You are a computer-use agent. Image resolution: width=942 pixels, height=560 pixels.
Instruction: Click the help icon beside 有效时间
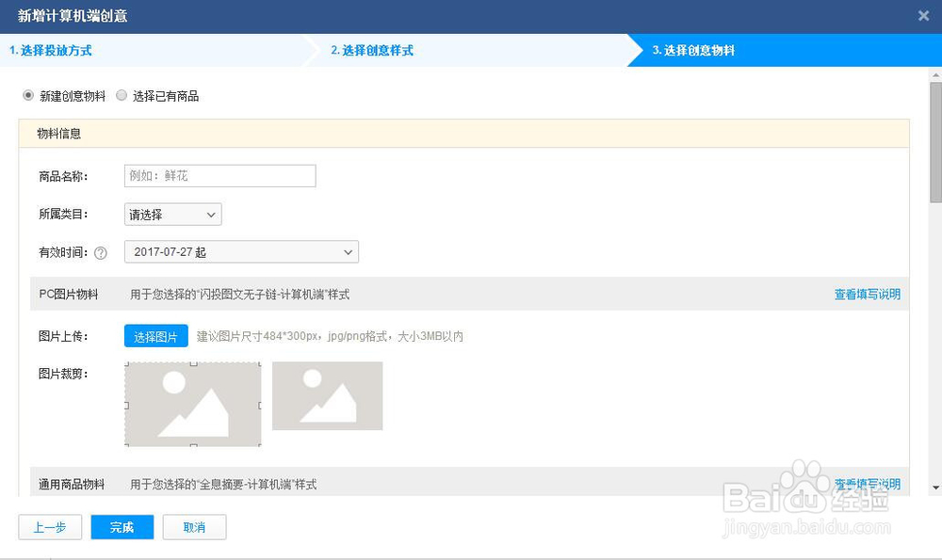(102, 252)
